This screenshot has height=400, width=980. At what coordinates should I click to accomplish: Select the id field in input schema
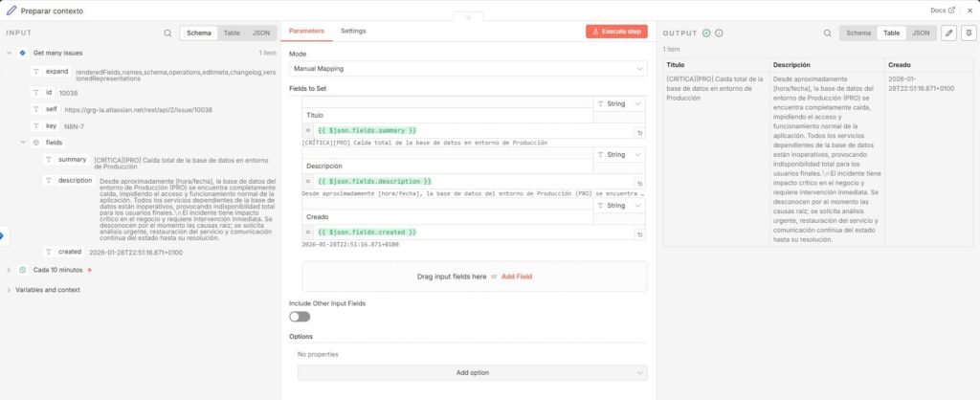pos(42,93)
